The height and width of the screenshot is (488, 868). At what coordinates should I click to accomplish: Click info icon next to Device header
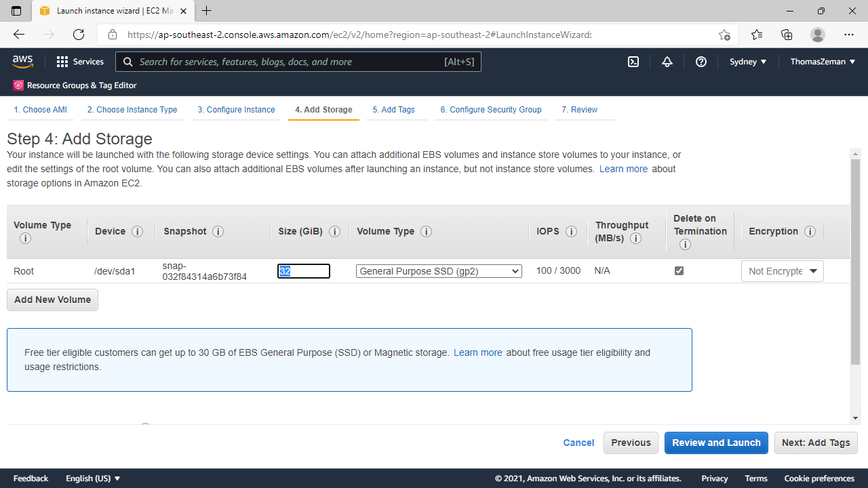point(138,231)
